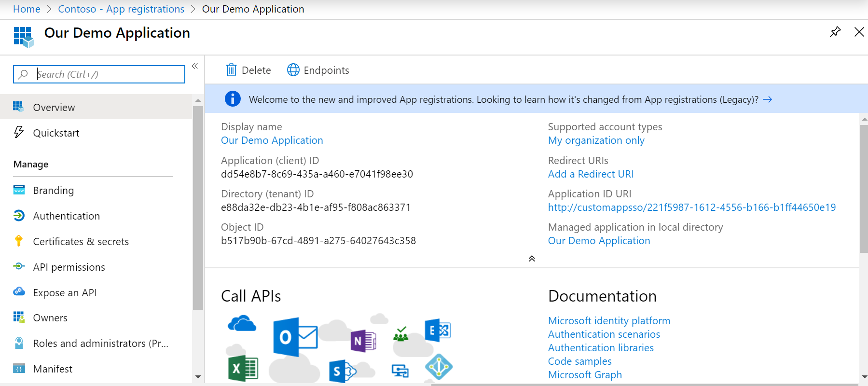This screenshot has width=868, height=386.
Task: Click the Expose an API cloud icon
Action: [x=19, y=291]
